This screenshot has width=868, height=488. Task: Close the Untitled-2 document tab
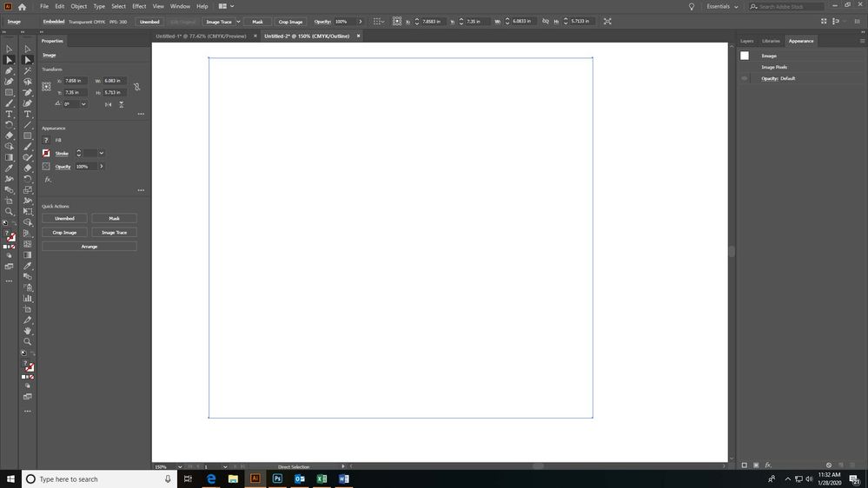click(x=358, y=36)
